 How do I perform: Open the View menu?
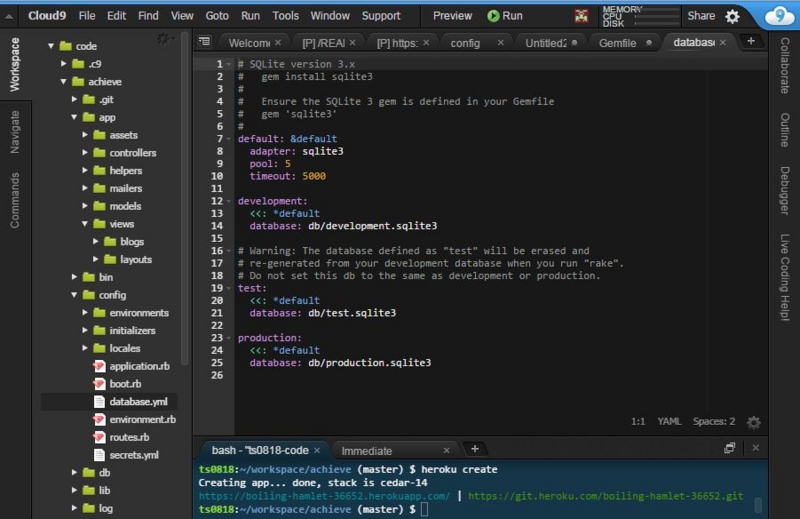tap(182, 16)
